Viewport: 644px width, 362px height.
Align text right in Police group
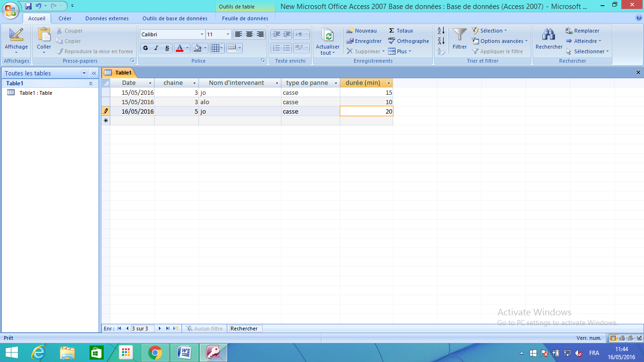[x=260, y=34]
